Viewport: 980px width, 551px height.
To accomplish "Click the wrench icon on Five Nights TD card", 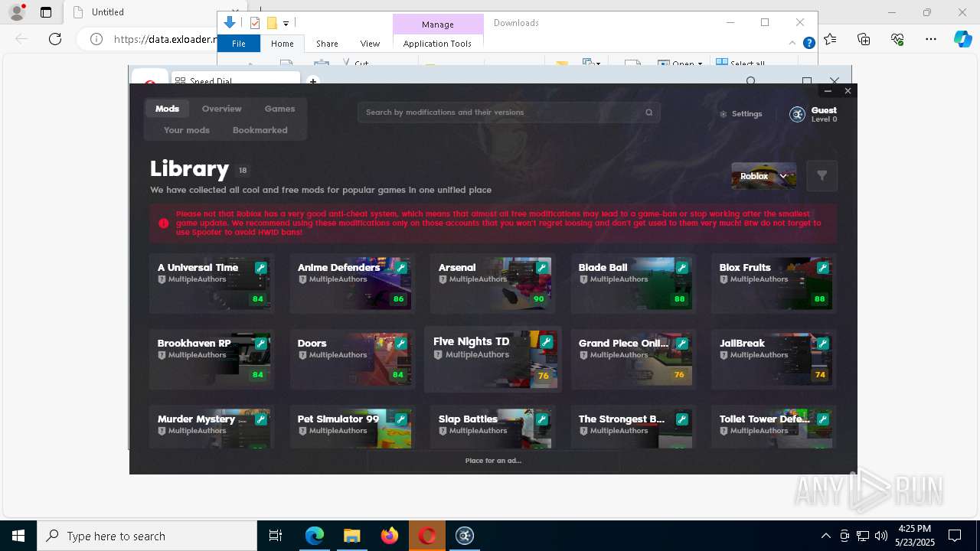I will (547, 342).
